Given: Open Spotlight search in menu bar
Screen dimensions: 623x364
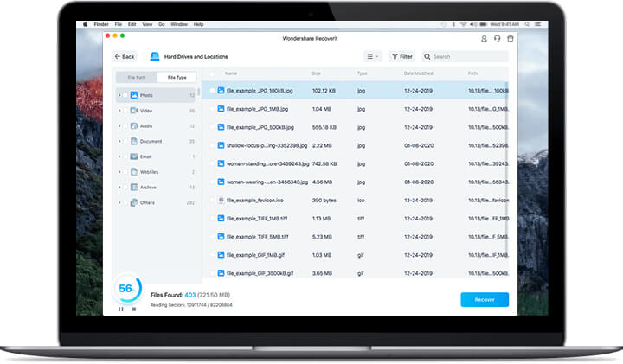Looking at the screenshot, I should tap(527, 24).
